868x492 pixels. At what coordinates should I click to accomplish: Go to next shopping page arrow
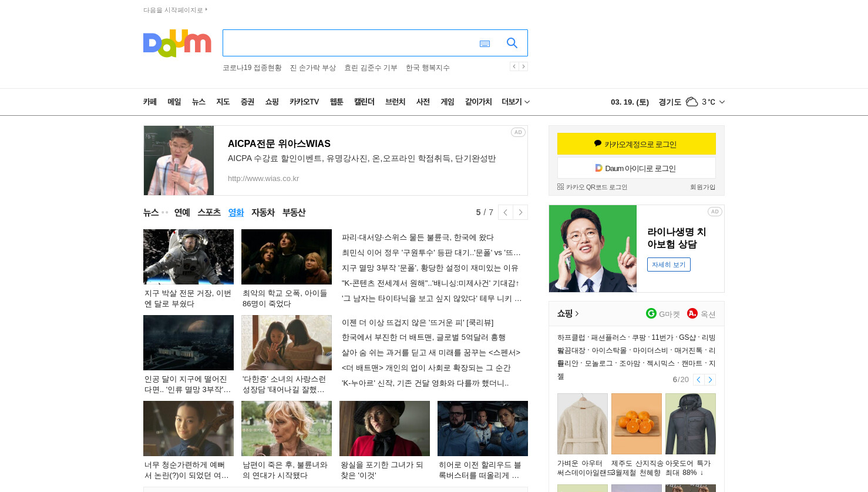[710, 380]
